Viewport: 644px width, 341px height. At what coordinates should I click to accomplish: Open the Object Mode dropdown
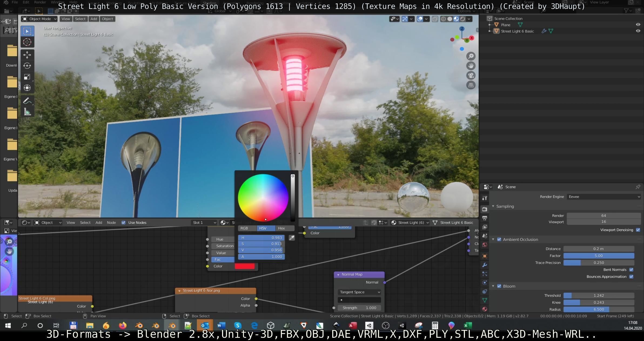(x=39, y=19)
